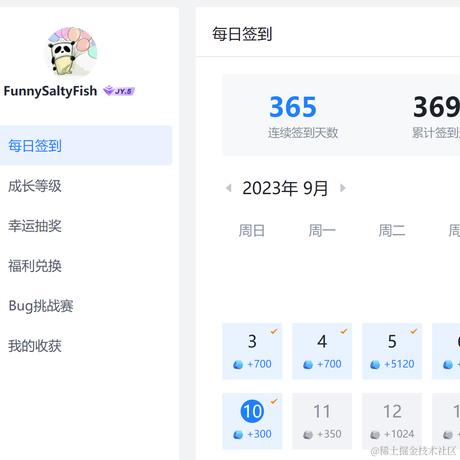This screenshot has width=460, height=460.
Task: Click the +5120 reward value
Action: tap(399, 364)
